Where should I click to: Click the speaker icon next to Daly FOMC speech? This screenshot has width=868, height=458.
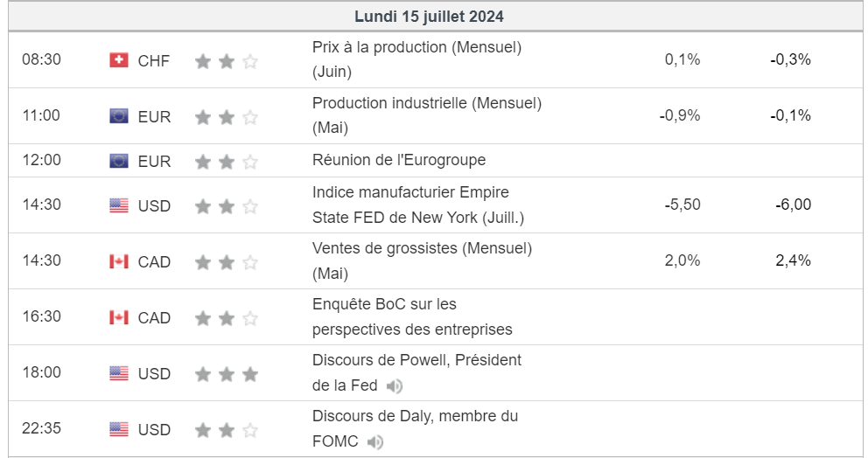375,442
